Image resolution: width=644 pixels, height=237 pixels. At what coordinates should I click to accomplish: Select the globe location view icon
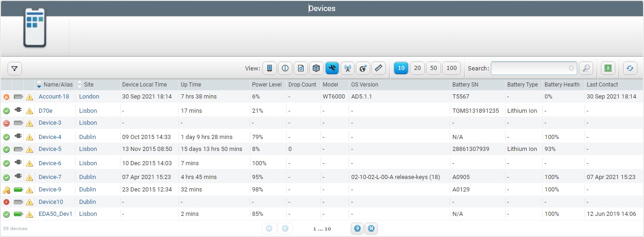363,68
